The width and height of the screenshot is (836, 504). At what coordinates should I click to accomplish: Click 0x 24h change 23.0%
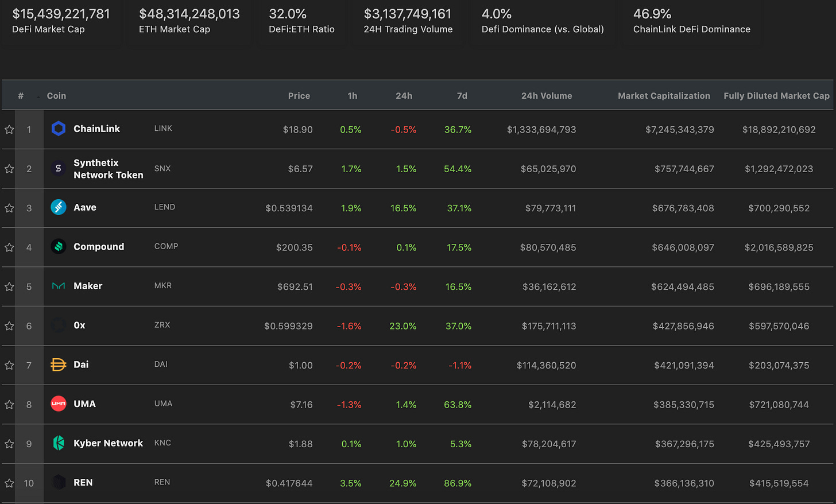(x=403, y=326)
